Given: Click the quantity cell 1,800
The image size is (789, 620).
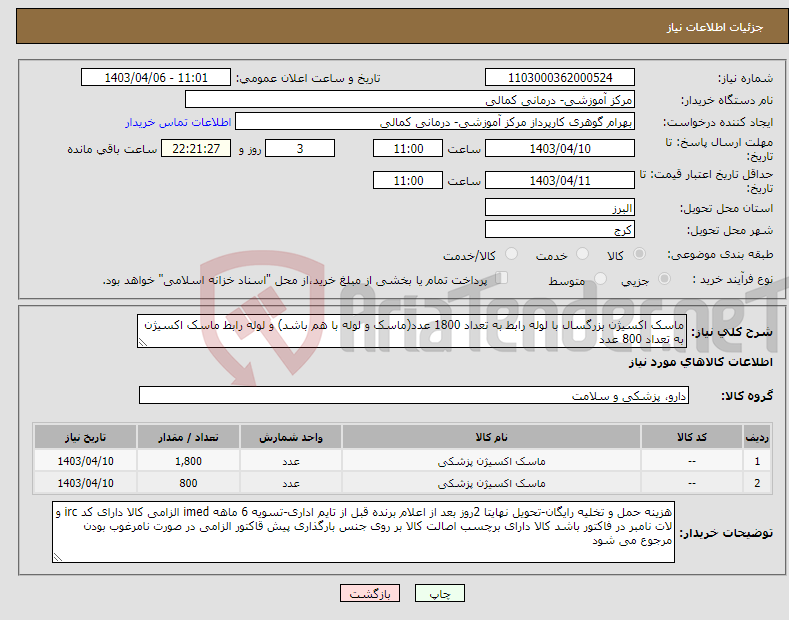Looking at the screenshot, I should click(x=188, y=461).
